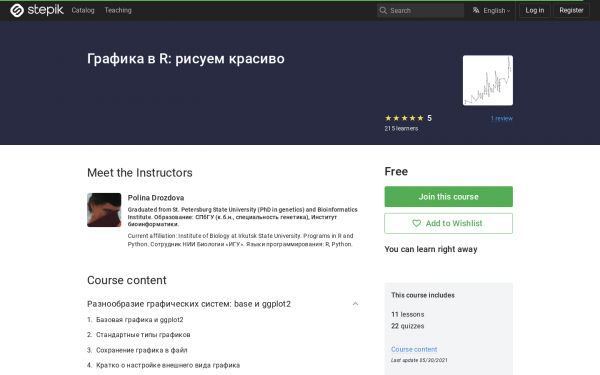Click the Register button
Screen dimensions: 600x375
pos(571,10)
